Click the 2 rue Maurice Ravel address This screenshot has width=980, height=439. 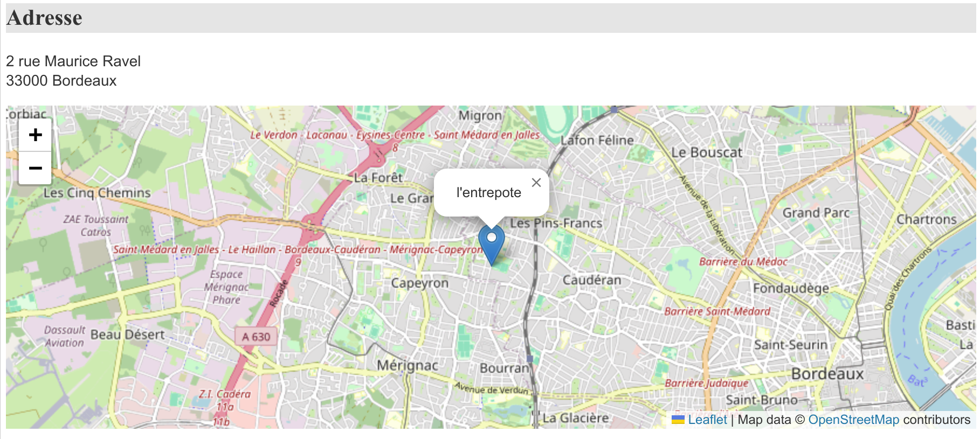(x=73, y=61)
